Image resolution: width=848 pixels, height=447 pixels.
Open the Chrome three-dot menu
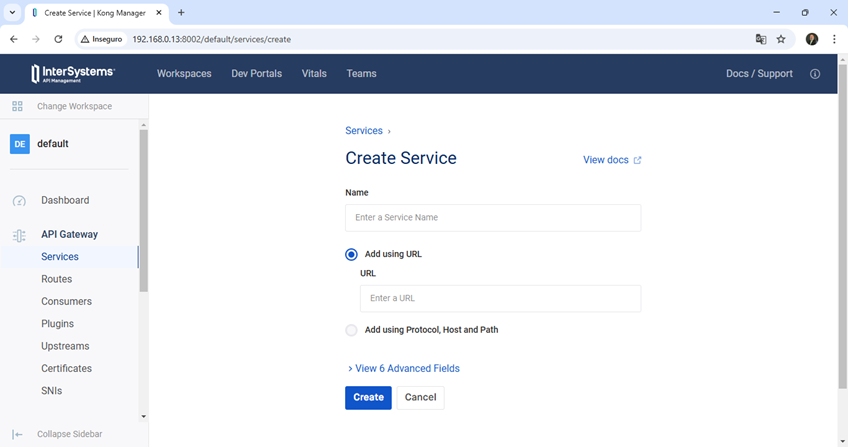pyautogui.click(x=834, y=39)
